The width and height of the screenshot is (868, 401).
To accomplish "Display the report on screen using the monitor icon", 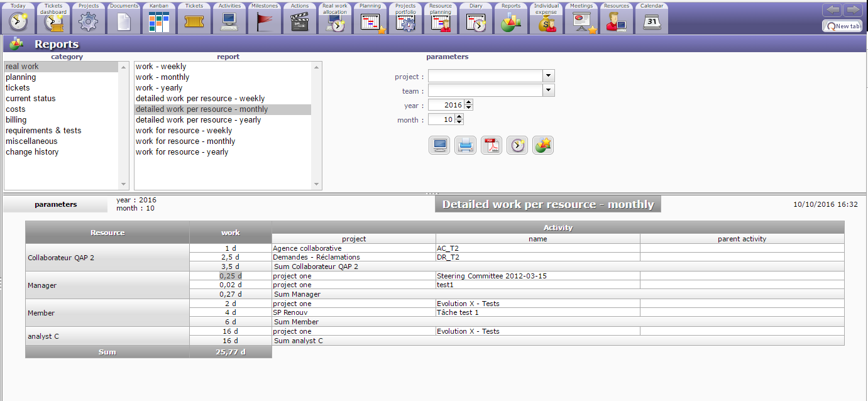I will pyautogui.click(x=439, y=145).
